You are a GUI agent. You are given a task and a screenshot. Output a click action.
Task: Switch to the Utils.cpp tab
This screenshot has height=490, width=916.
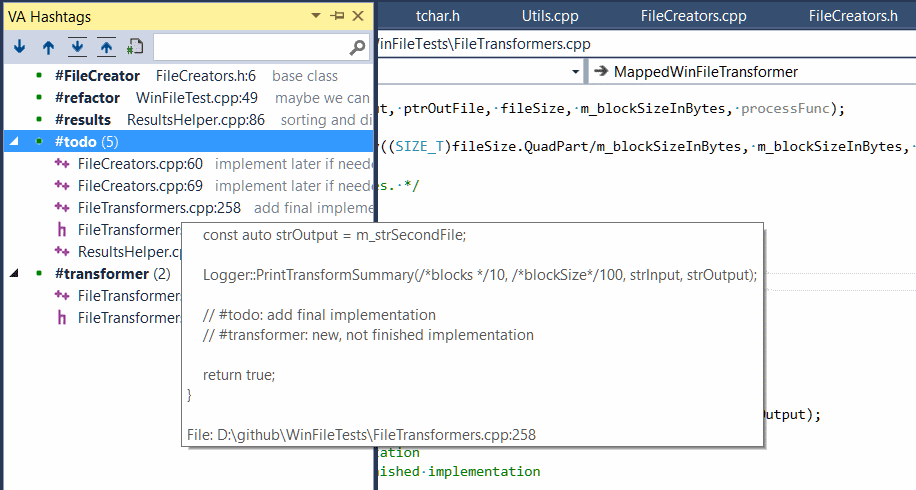[x=549, y=15]
